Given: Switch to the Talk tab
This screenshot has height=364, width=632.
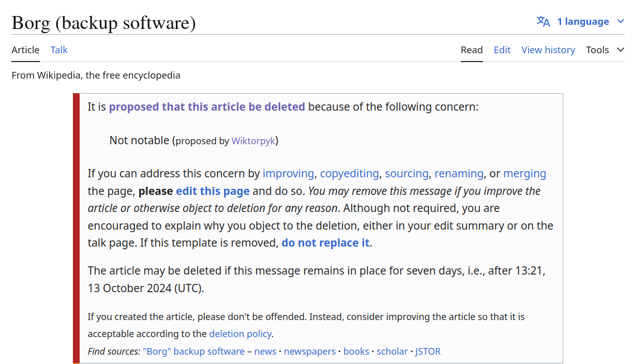Looking at the screenshot, I should tap(59, 50).
